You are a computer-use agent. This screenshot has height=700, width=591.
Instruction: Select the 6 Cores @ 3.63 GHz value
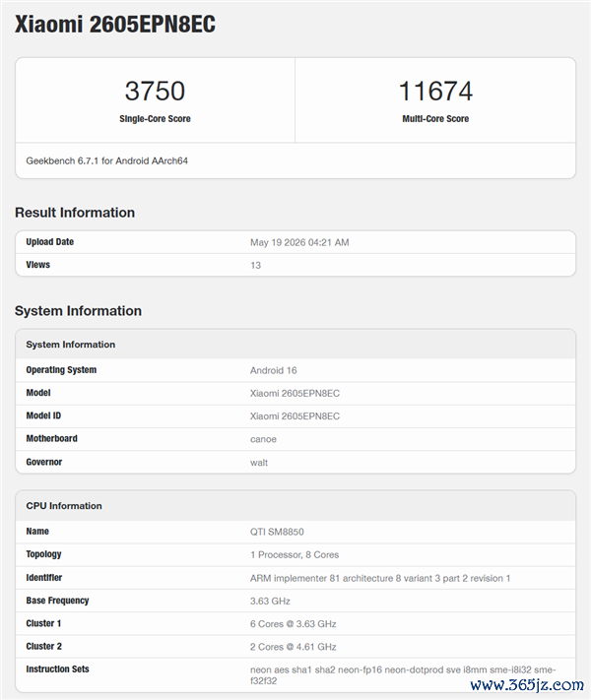[294, 623]
